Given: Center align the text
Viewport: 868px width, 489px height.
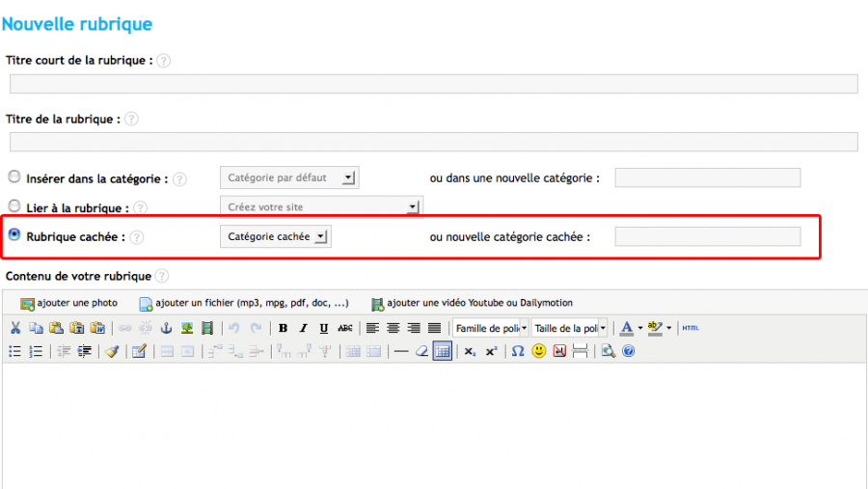Looking at the screenshot, I should pyautogui.click(x=393, y=328).
